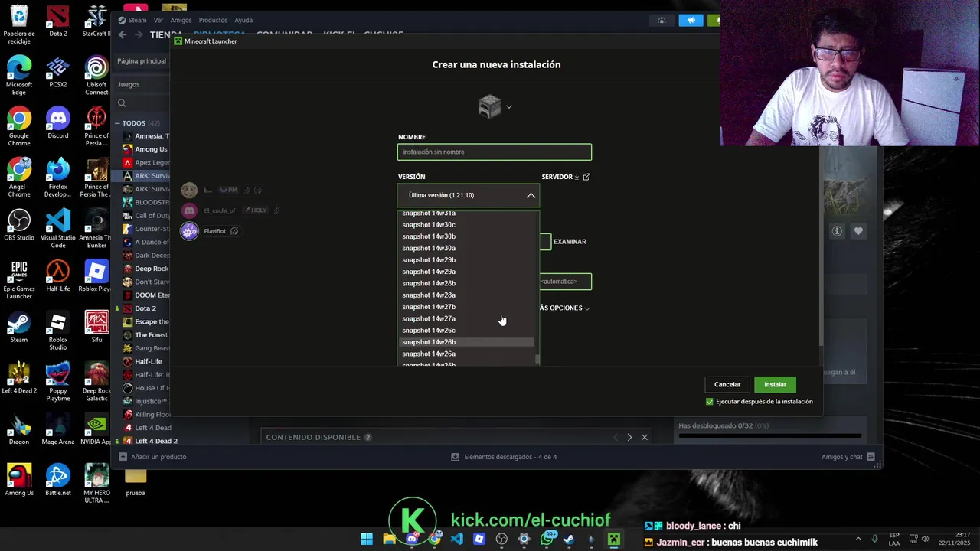This screenshot has width=980, height=551.
Task: Expand the MÁS OPCIONES section
Action: pyautogui.click(x=565, y=308)
